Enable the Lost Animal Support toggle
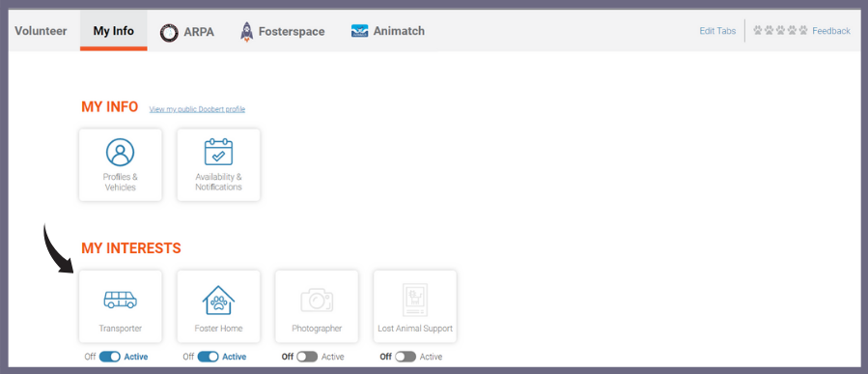 (406, 357)
